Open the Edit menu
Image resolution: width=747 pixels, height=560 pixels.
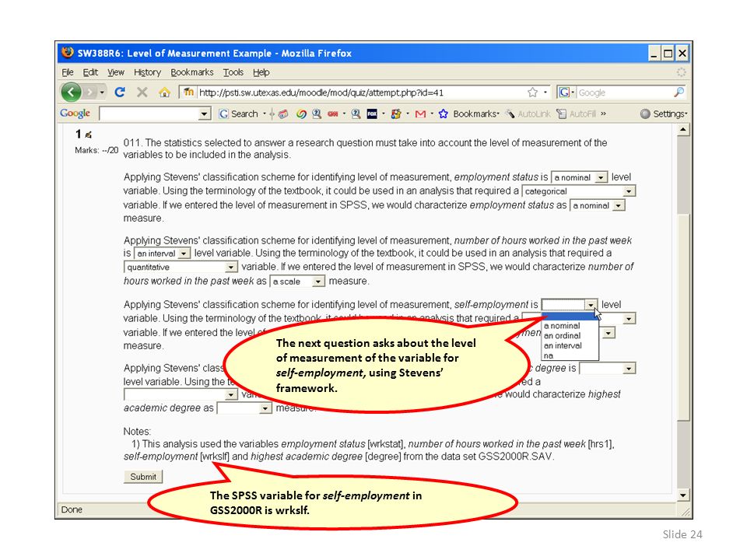(90, 72)
